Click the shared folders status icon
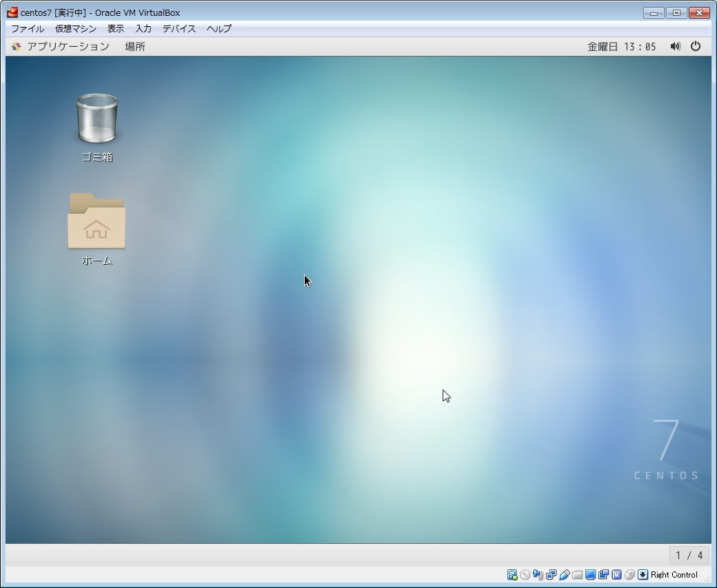The image size is (717, 588). click(577, 575)
